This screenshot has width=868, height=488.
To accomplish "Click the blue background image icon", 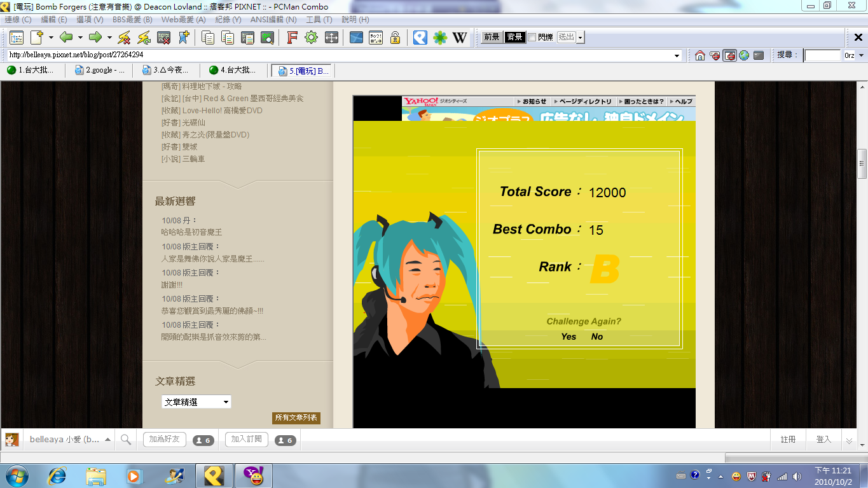I will (x=355, y=38).
